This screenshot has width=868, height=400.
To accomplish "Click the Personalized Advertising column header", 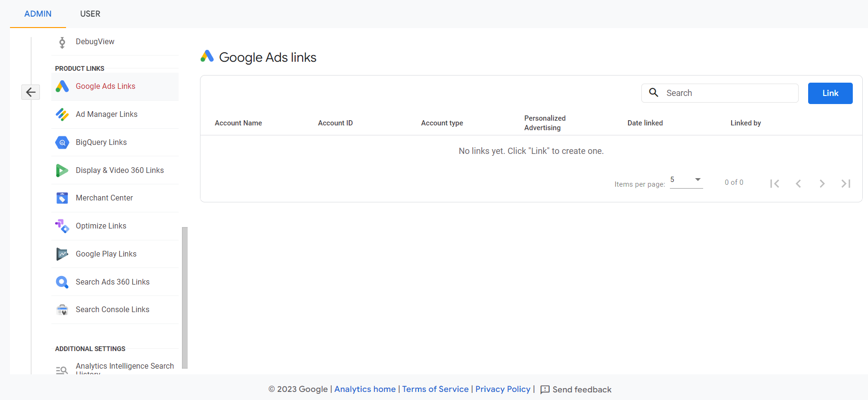I will pyautogui.click(x=545, y=123).
